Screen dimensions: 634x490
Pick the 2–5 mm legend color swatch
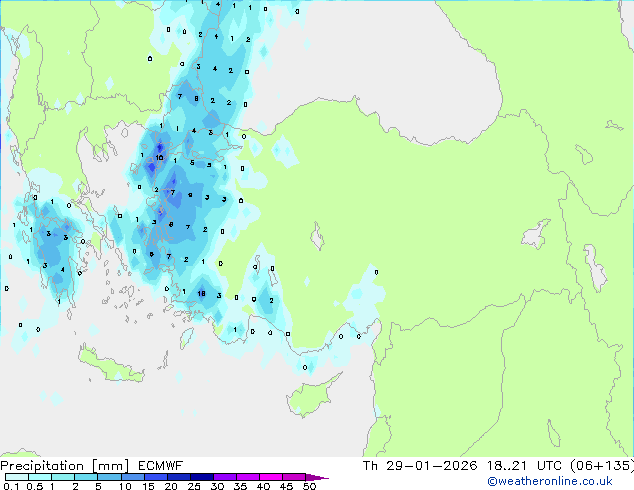[x=86, y=477]
